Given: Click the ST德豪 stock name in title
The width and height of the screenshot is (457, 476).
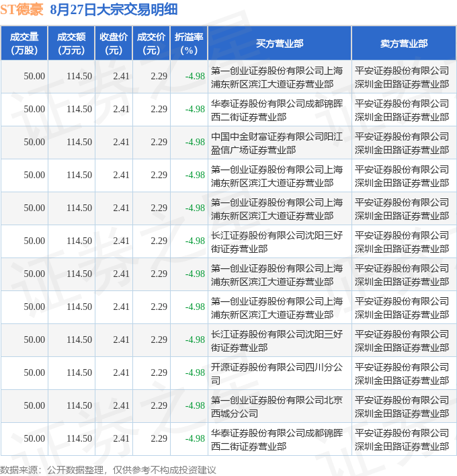Looking at the screenshot, I should (x=22, y=9).
